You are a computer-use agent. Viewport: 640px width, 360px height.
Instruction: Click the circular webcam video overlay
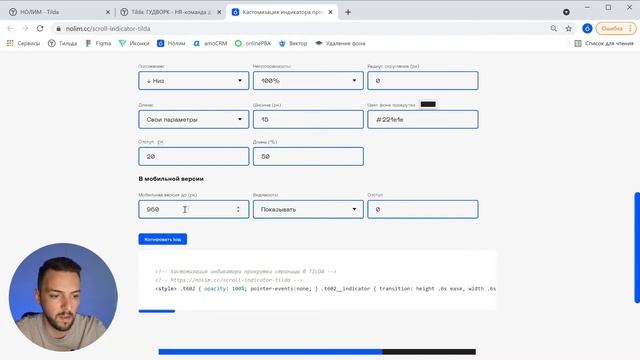point(63,297)
